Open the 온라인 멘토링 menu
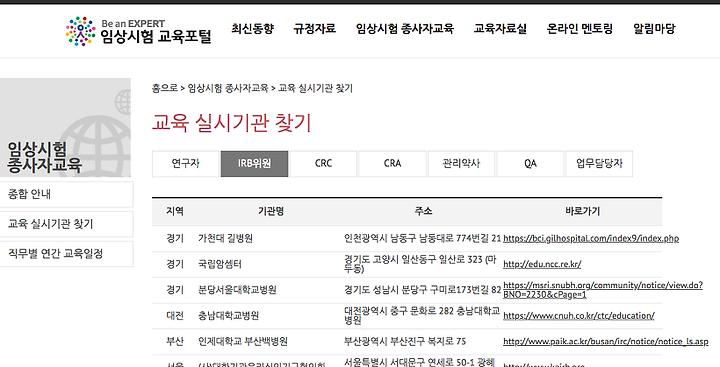This screenshot has height=367, width=720. click(x=579, y=29)
